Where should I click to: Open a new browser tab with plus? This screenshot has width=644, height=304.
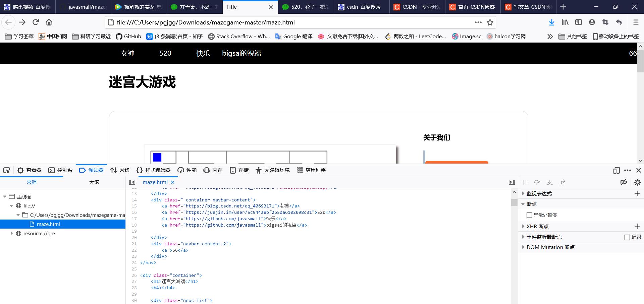(x=563, y=7)
